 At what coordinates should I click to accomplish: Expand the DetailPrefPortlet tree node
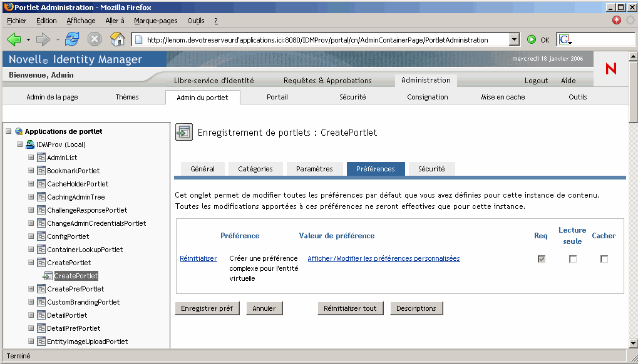(31, 328)
